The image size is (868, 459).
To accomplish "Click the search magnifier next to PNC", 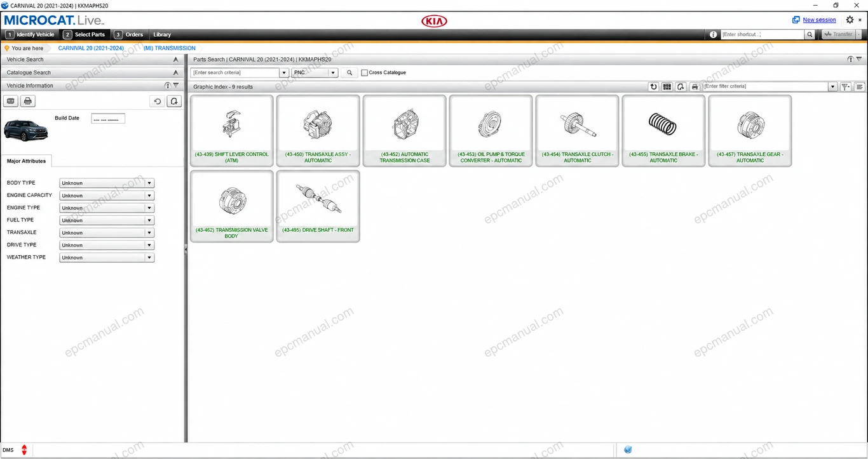I will click(349, 73).
